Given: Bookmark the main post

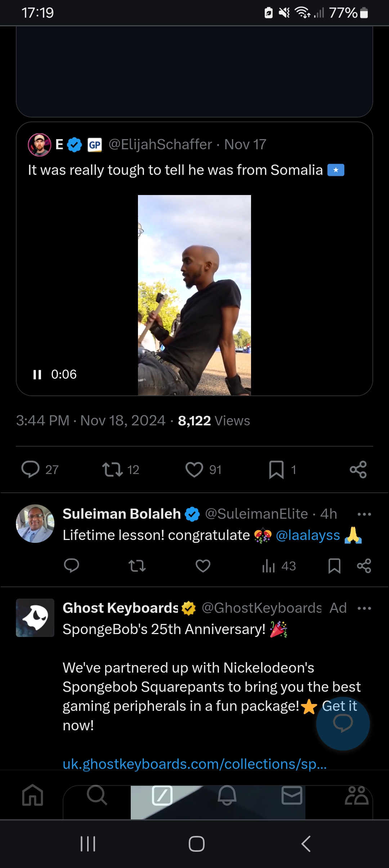Looking at the screenshot, I should 276,470.
